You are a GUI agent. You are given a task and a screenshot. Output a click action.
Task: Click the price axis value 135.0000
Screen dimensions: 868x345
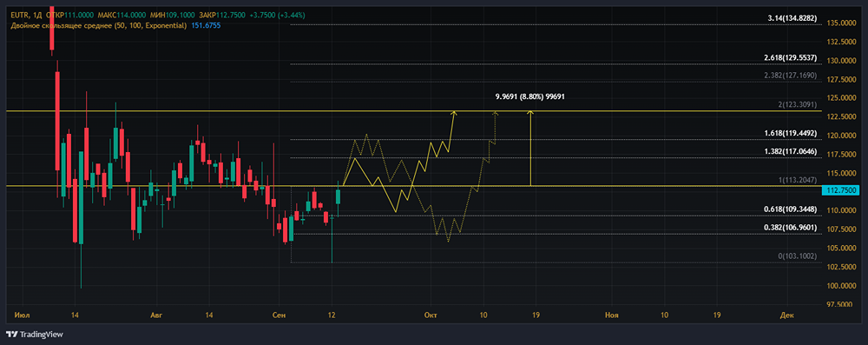coord(841,23)
